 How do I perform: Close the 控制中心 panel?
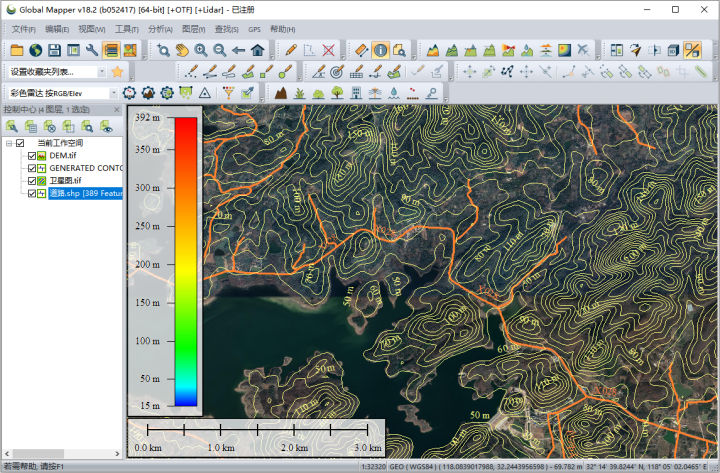(116, 108)
